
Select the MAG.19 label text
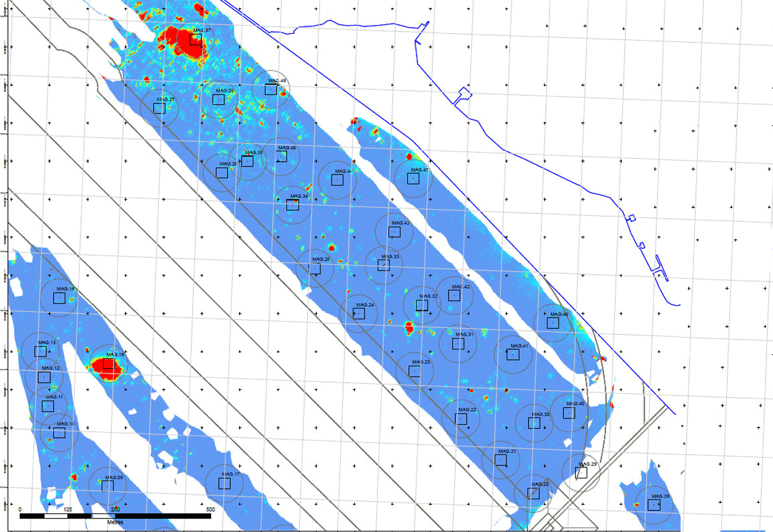(x=65, y=289)
